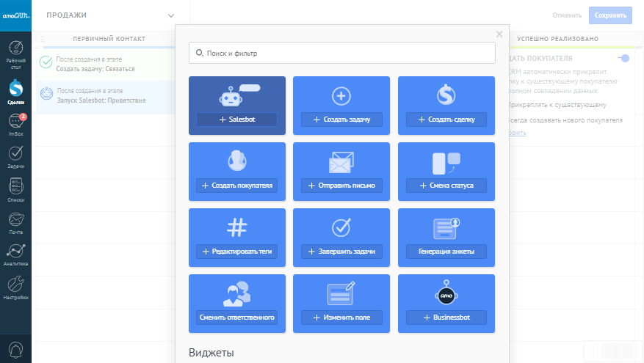Toggle the Создать покупателя switch
This screenshot has height=363, width=644.
coord(623,59)
